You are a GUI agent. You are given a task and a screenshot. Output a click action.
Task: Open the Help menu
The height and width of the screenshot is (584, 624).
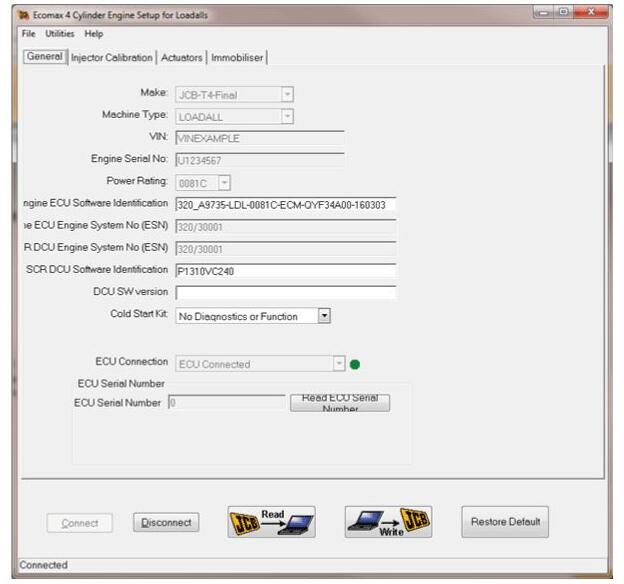coord(94,34)
